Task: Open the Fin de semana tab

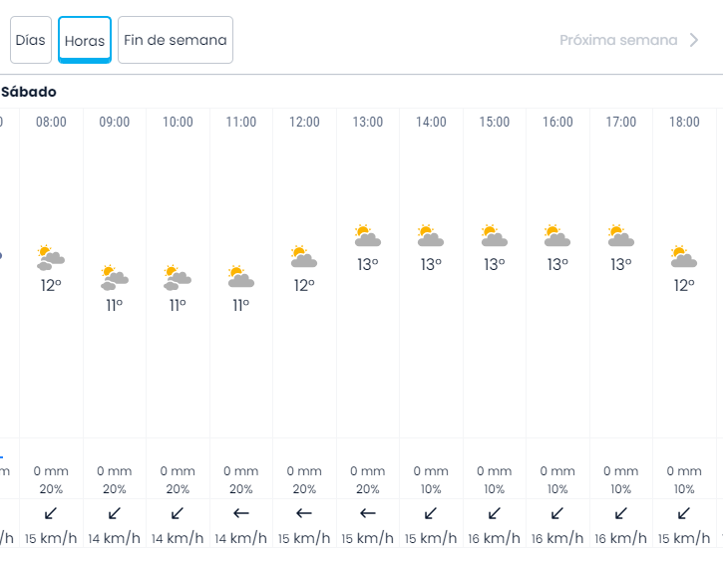Action: (x=176, y=40)
